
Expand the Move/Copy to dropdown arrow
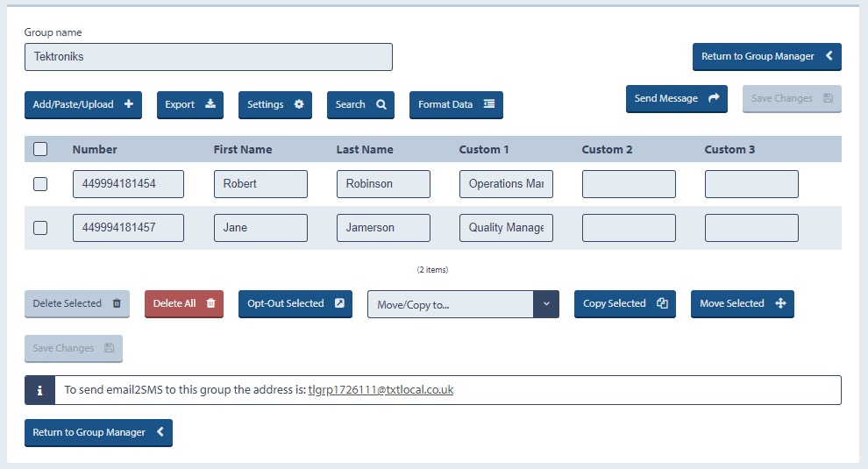click(546, 304)
